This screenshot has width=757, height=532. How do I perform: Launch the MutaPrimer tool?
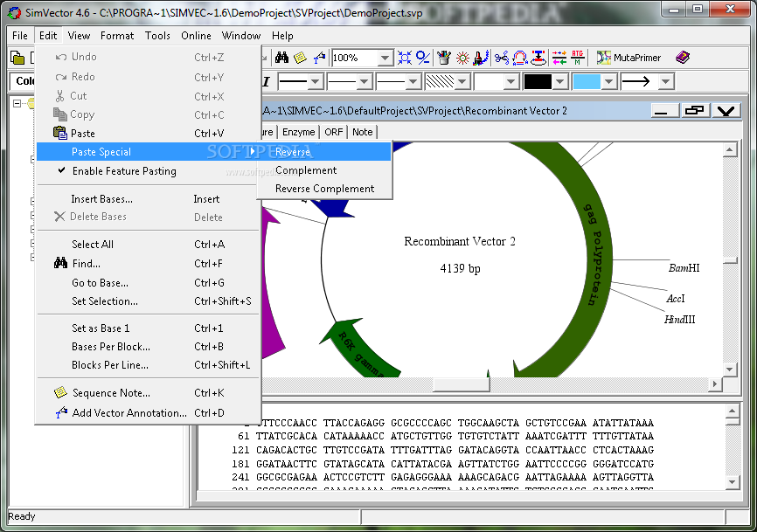coord(629,58)
